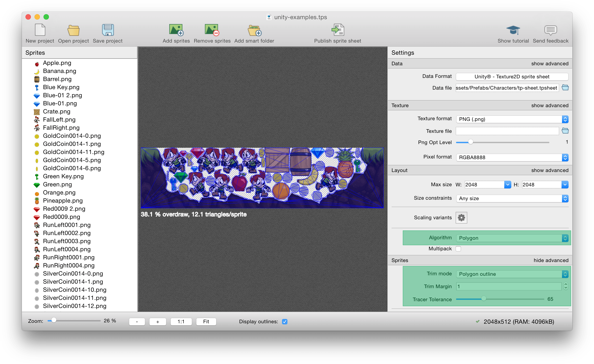Click hide advanced in the Sprites section

tap(551, 260)
